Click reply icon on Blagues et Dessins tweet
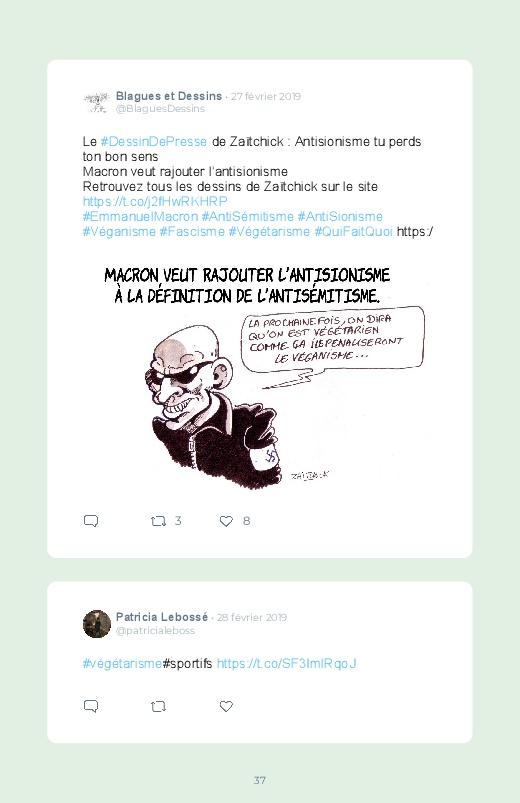Image resolution: width=520 pixels, height=803 pixels. (91, 521)
